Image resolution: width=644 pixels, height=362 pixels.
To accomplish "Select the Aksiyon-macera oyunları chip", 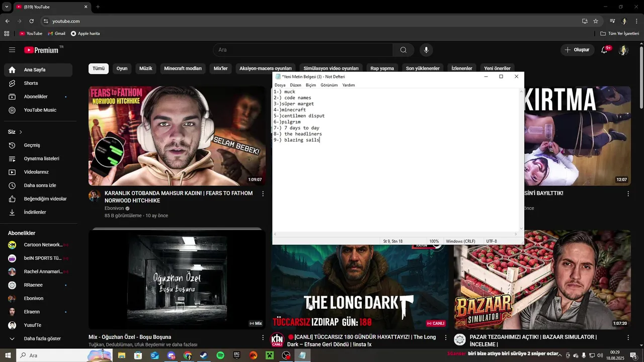I will (266, 68).
